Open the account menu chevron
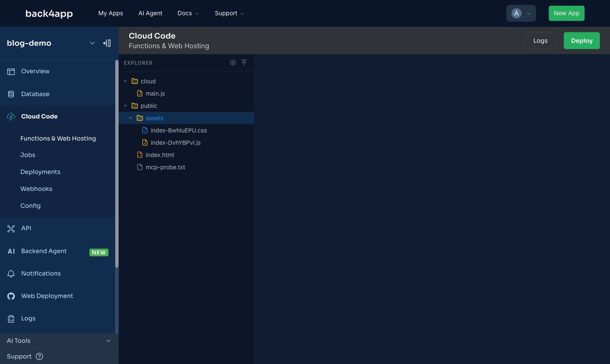 pyautogui.click(x=528, y=14)
